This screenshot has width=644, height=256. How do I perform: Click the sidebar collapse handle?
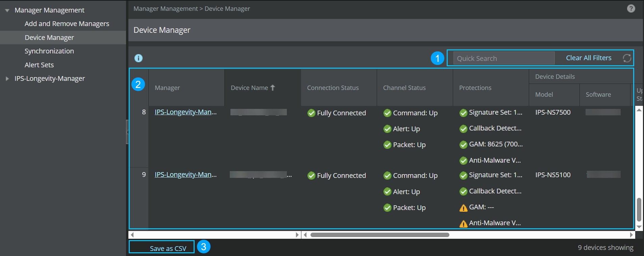pyautogui.click(x=127, y=132)
